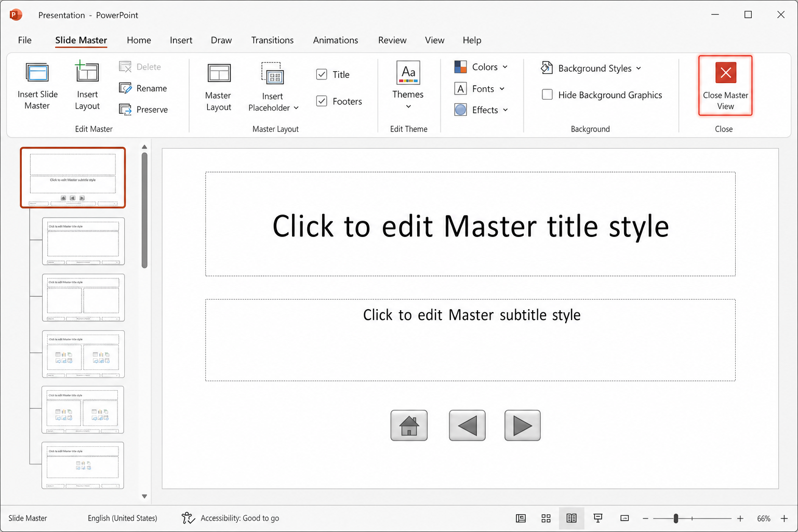This screenshot has height=532, width=798.
Task: Click thumbnail pane scroll down arrow
Action: click(144, 496)
